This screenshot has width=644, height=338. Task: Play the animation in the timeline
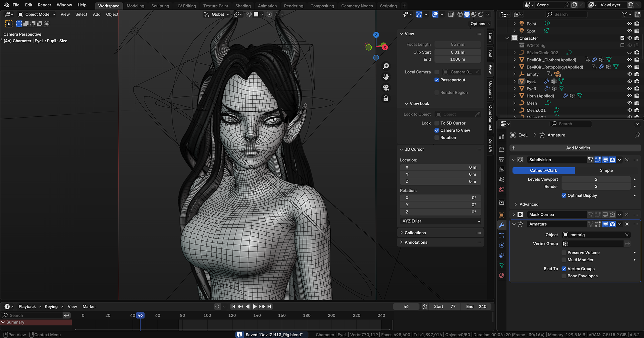point(255,306)
